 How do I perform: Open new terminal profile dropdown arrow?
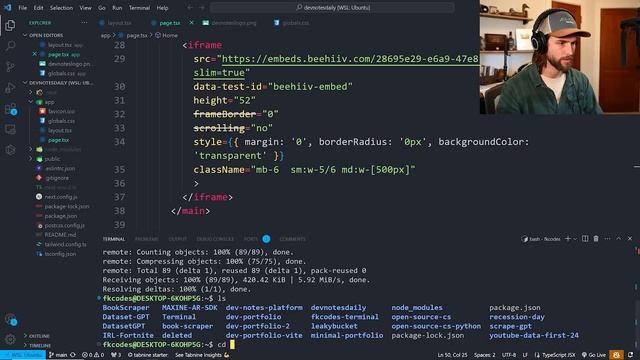(575, 239)
